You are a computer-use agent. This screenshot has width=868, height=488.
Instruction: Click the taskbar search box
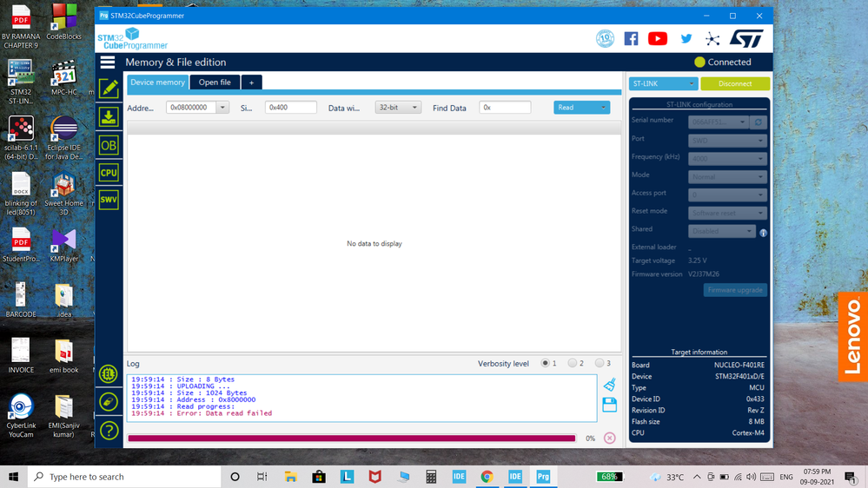(x=124, y=477)
